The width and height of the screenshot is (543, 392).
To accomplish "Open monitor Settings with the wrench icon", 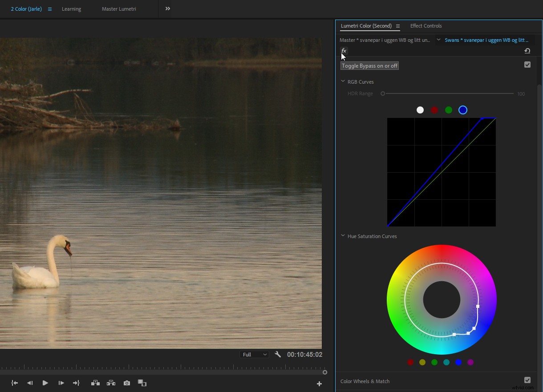I will point(277,354).
